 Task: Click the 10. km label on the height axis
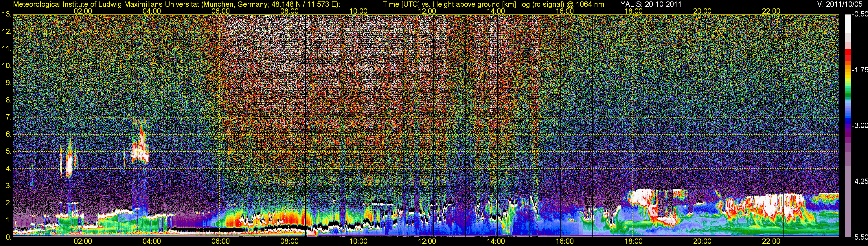pos(7,66)
